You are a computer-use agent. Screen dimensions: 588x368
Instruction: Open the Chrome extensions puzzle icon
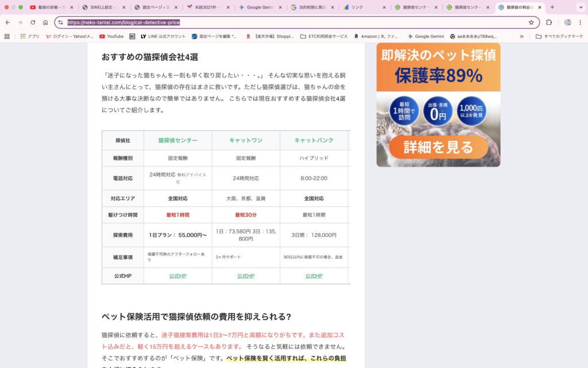click(x=548, y=22)
